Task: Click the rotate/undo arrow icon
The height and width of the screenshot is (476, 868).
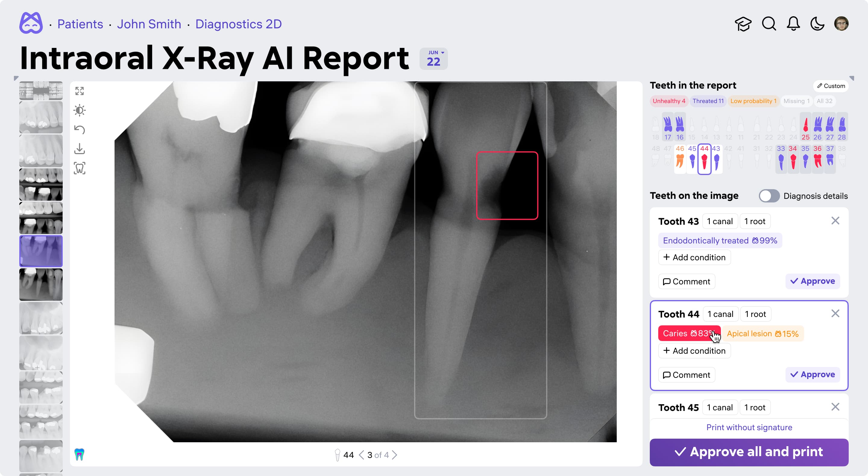Action: point(80,129)
